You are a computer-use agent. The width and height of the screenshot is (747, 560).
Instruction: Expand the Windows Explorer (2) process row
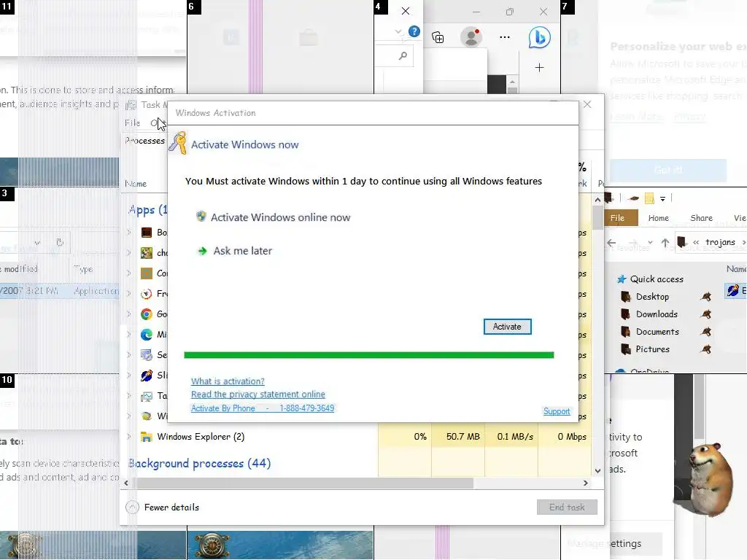(x=129, y=437)
